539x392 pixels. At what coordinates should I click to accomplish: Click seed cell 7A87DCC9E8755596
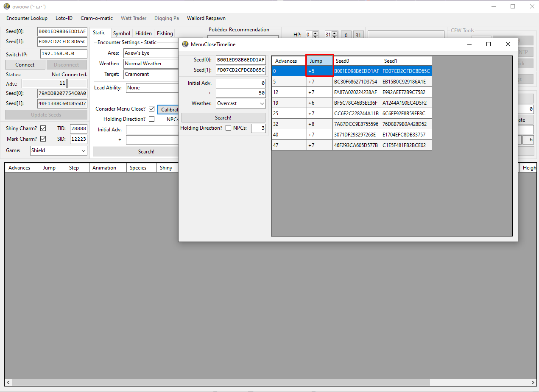pyautogui.click(x=357, y=124)
